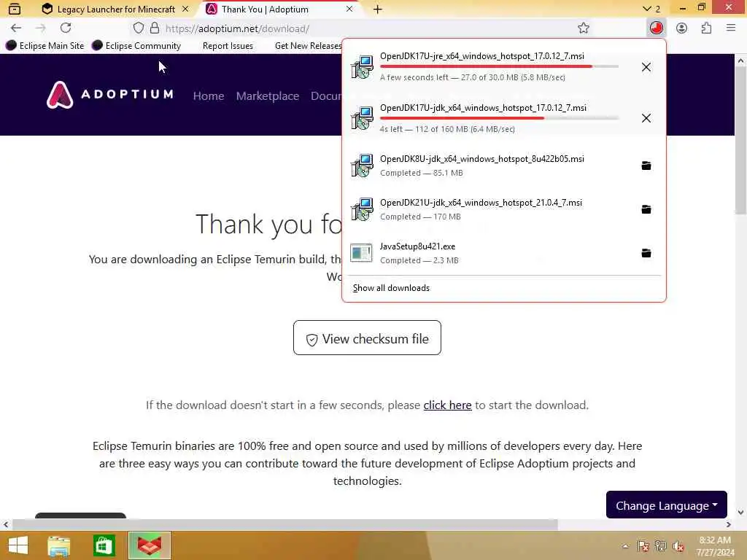Bookmark this page with the star

click(584, 28)
